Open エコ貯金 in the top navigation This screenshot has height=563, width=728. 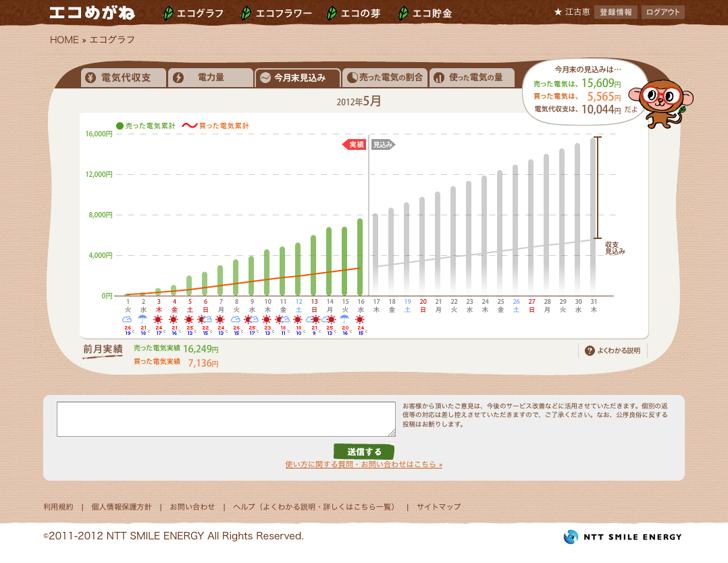pos(425,13)
